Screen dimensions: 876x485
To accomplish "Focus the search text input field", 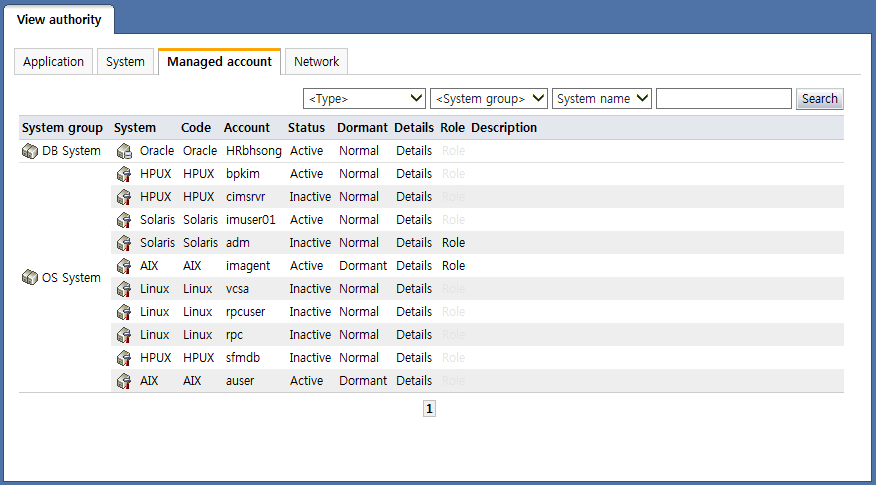I will click(x=724, y=99).
